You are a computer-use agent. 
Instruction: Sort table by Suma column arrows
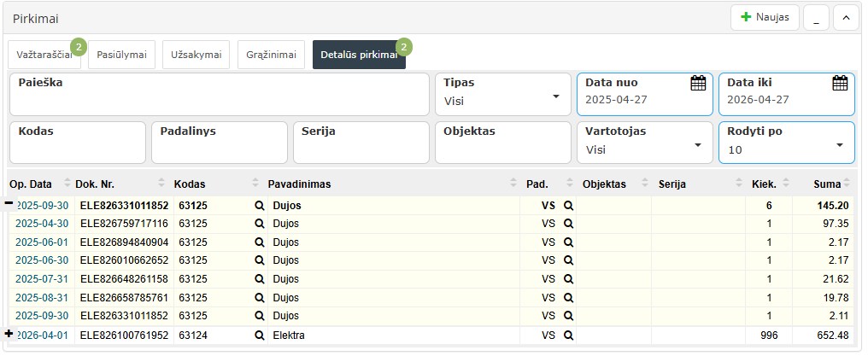tap(847, 184)
